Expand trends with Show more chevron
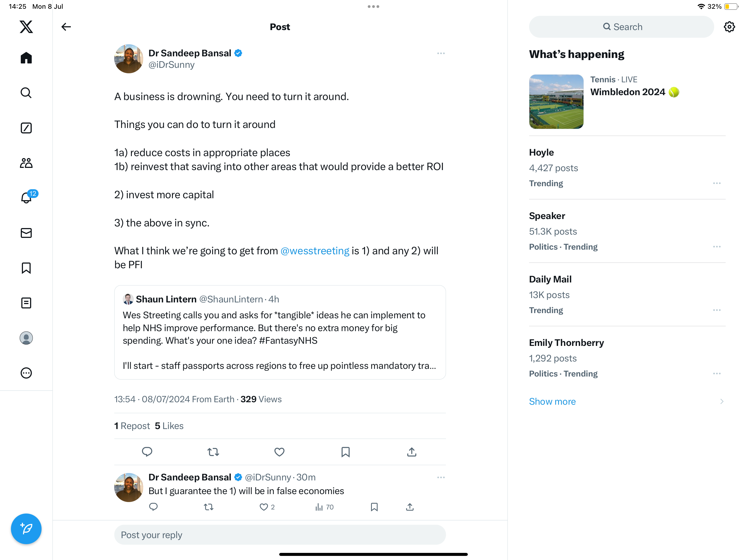747x560 pixels. (x=722, y=401)
